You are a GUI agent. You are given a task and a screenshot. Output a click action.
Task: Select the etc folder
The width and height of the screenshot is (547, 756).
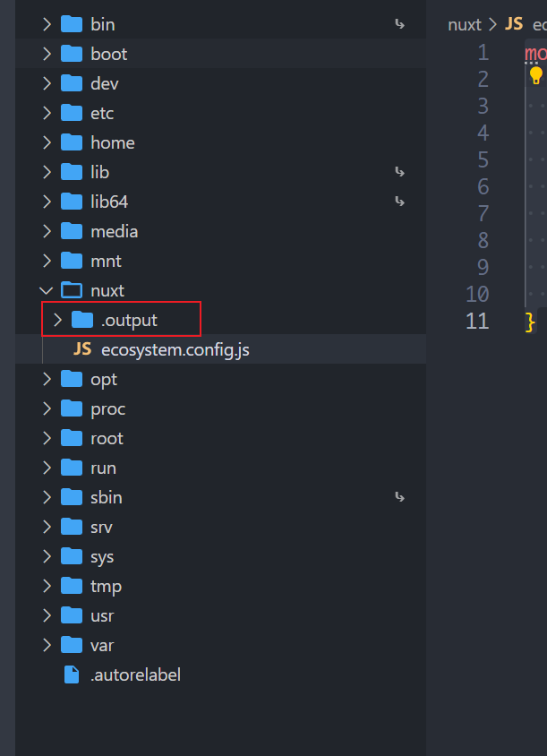click(102, 113)
